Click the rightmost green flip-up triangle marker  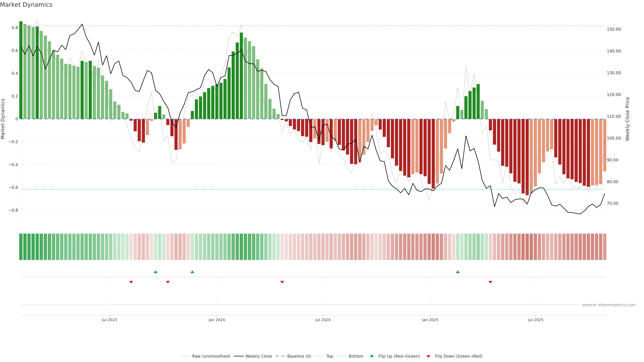coord(458,272)
